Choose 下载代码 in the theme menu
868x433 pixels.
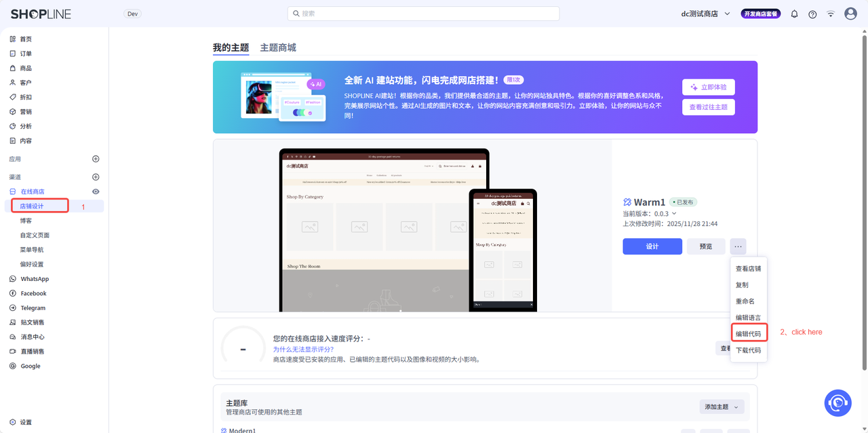point(748,350)
